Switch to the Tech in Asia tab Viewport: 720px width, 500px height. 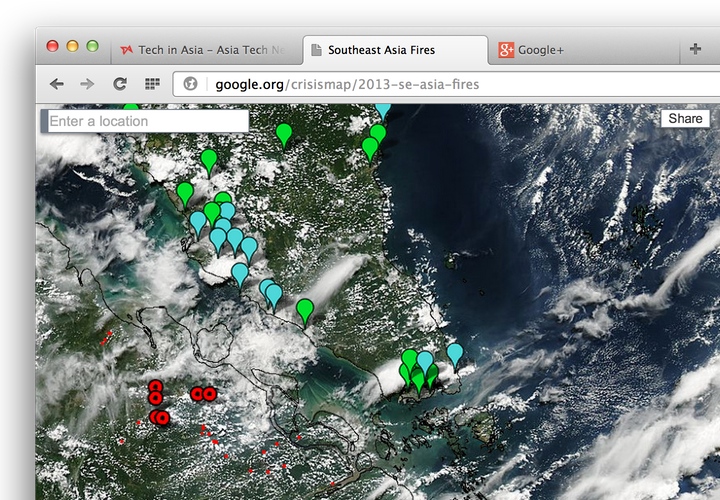[x=206, y=50]
